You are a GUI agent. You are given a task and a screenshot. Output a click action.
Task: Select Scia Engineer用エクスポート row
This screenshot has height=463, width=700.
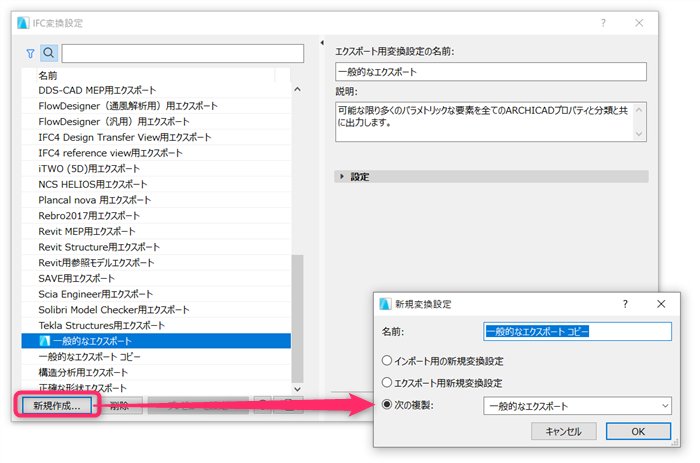point(156,294)
